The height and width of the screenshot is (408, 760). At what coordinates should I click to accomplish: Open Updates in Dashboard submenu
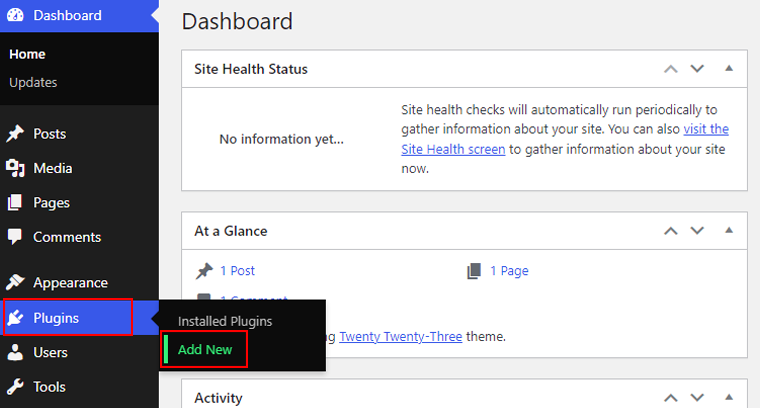(33, 82)
